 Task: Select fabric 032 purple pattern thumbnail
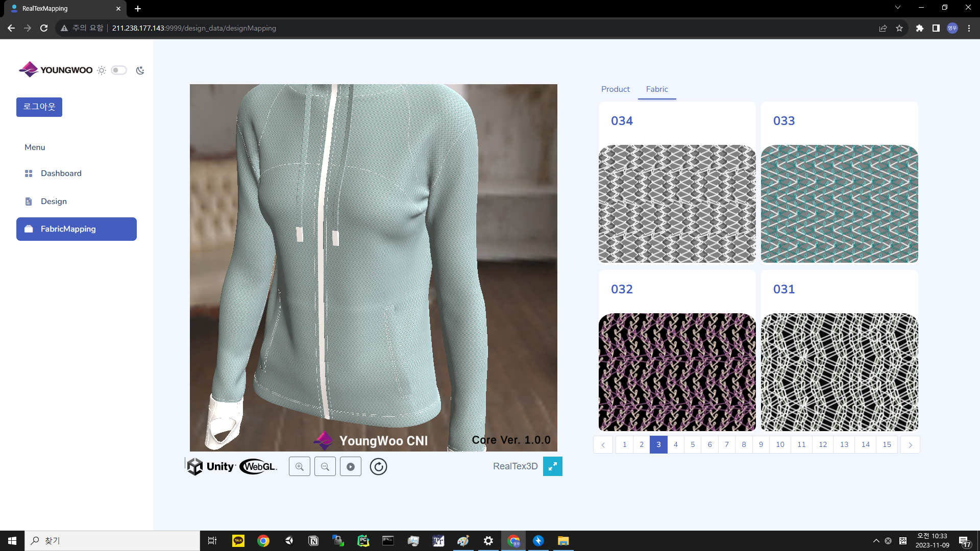tap(677, 372)
